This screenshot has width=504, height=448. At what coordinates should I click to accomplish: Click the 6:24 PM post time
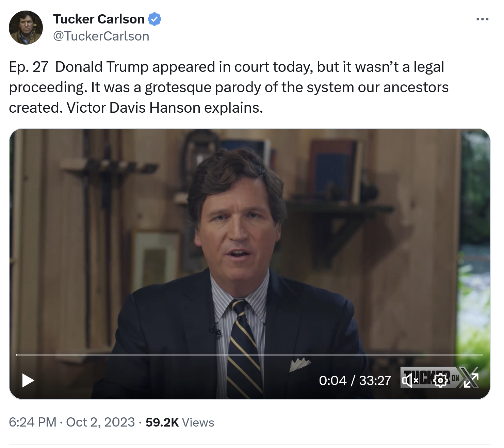(33, 422)
